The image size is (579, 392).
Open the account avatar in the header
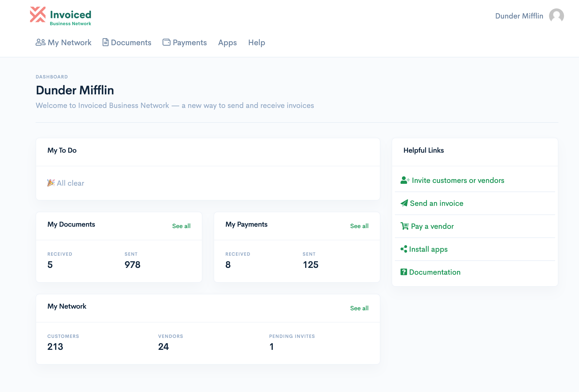click(556, 16)
